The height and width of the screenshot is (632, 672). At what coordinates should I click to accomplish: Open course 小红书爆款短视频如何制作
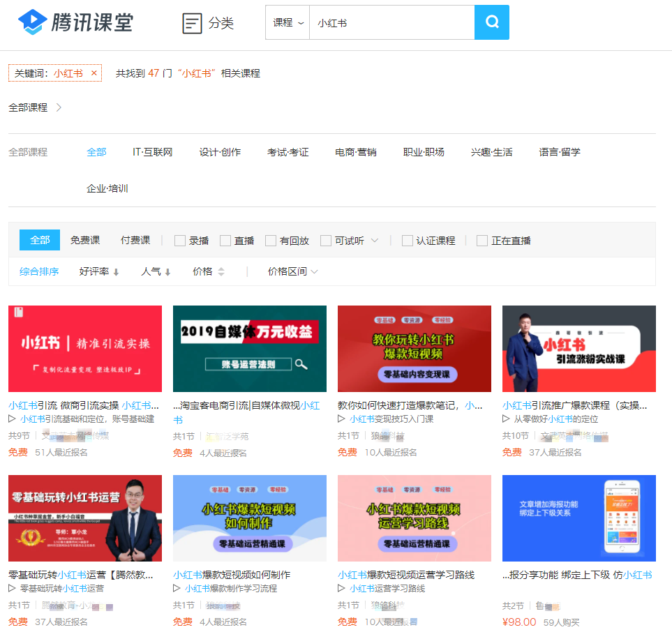(x=232, y=575)
